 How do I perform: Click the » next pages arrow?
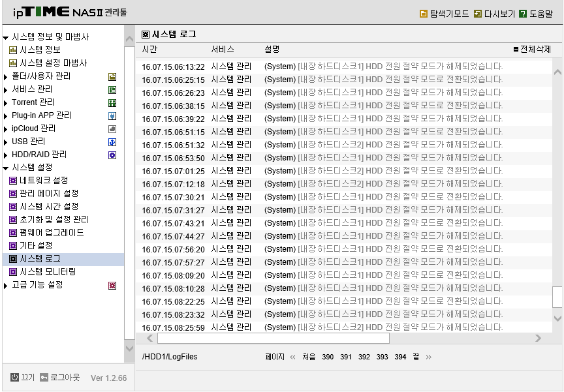click(x=428, y=357)
